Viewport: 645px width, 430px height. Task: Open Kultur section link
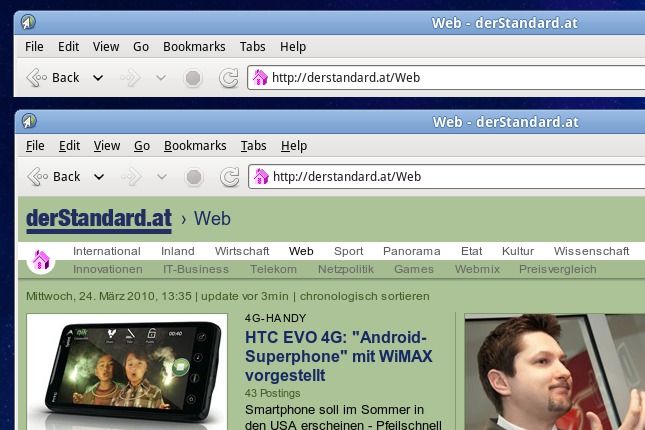click(x=518, y=251)
